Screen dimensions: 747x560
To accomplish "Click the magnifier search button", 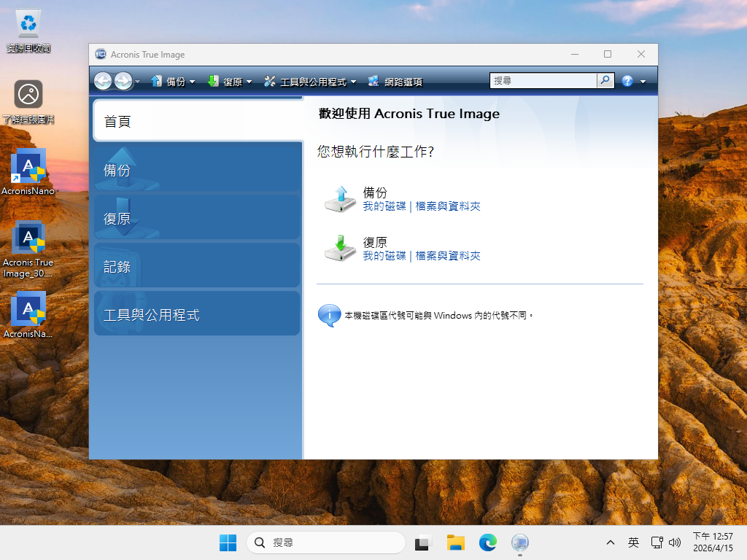I will (x=605, y=80).
